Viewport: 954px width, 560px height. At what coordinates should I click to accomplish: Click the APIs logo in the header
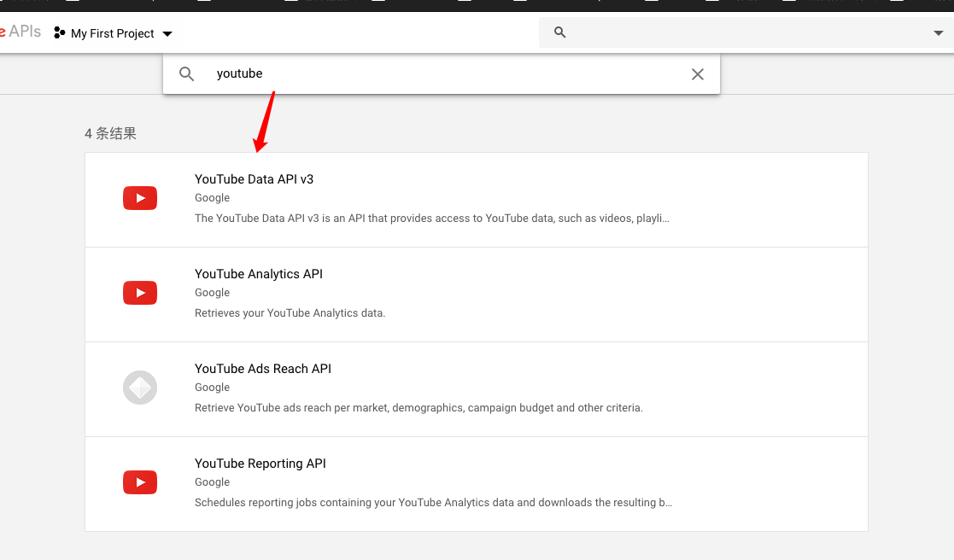tap(20, 32)
